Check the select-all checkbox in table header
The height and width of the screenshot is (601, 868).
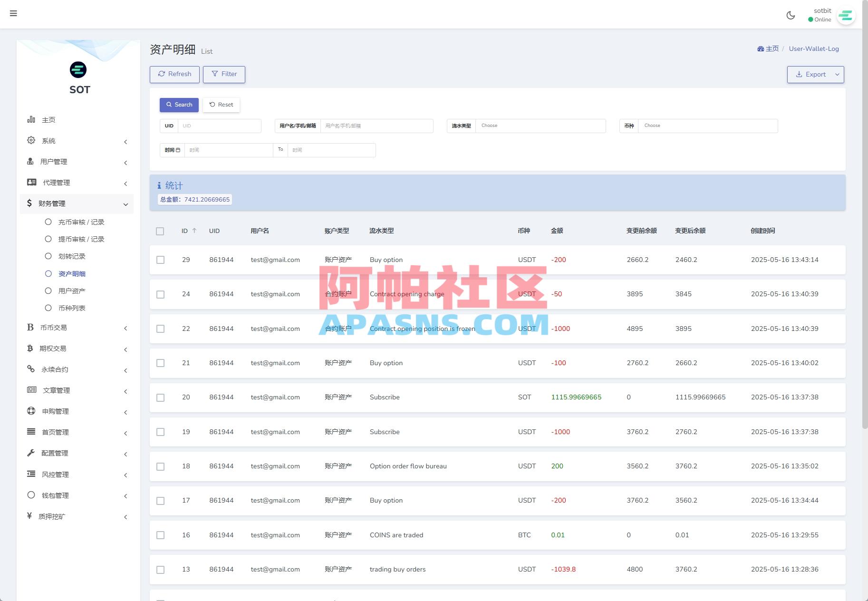tap(160, 232)
